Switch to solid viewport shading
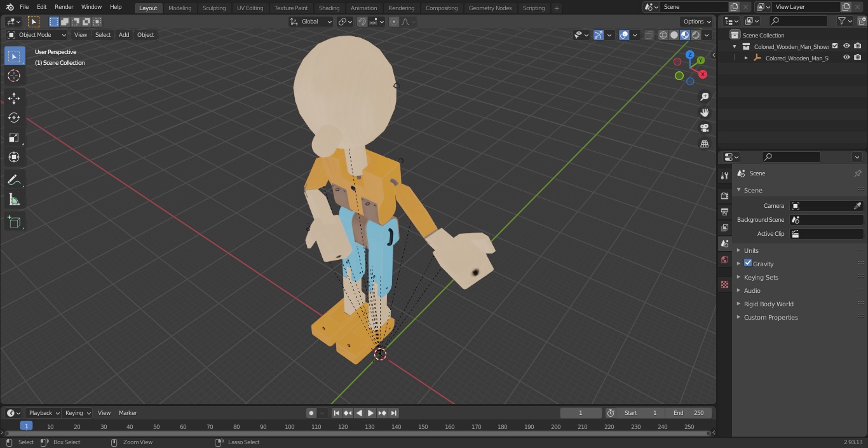Screen dimensions: 868x448 pyautogui.click(x=674, y=35)
